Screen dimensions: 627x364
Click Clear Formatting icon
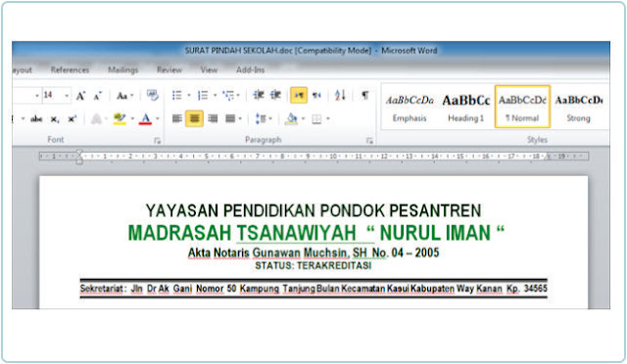(153, 95)
